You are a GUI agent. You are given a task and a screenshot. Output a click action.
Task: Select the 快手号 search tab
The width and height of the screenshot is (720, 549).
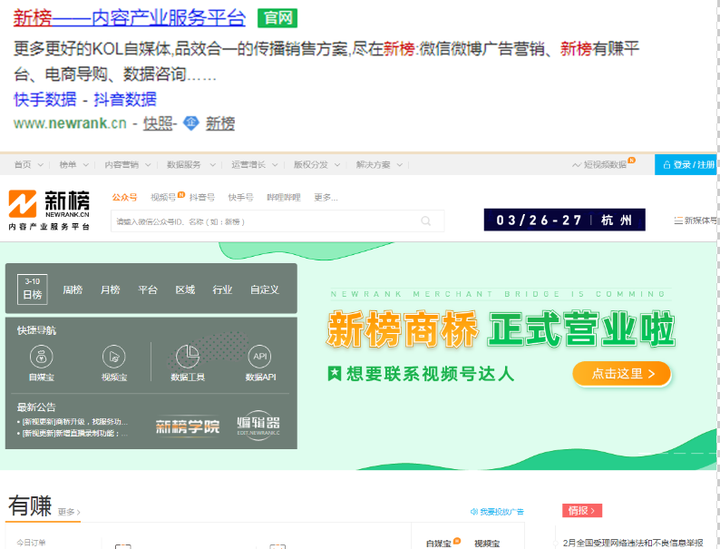pos(241,197)
